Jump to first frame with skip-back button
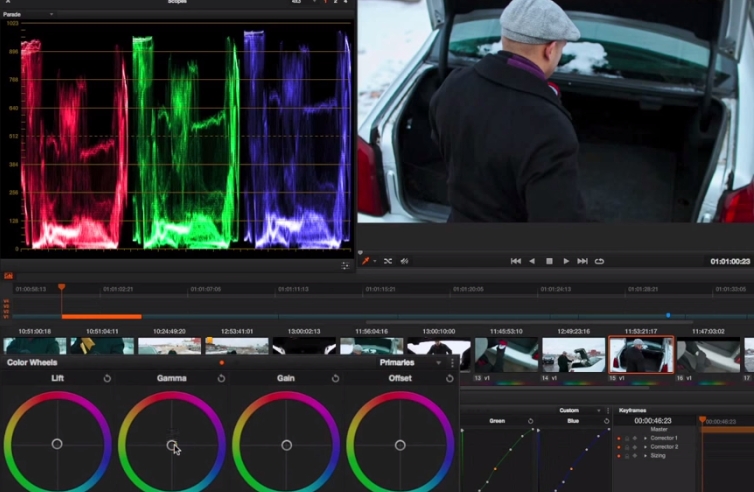The width and height of the screenshot is (754, 492). coord(515,261)
